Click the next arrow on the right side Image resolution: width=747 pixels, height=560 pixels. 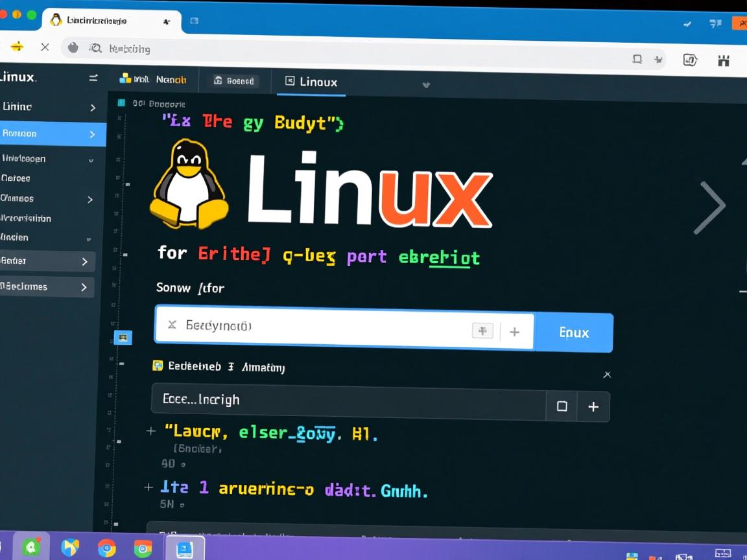(711, 206)
